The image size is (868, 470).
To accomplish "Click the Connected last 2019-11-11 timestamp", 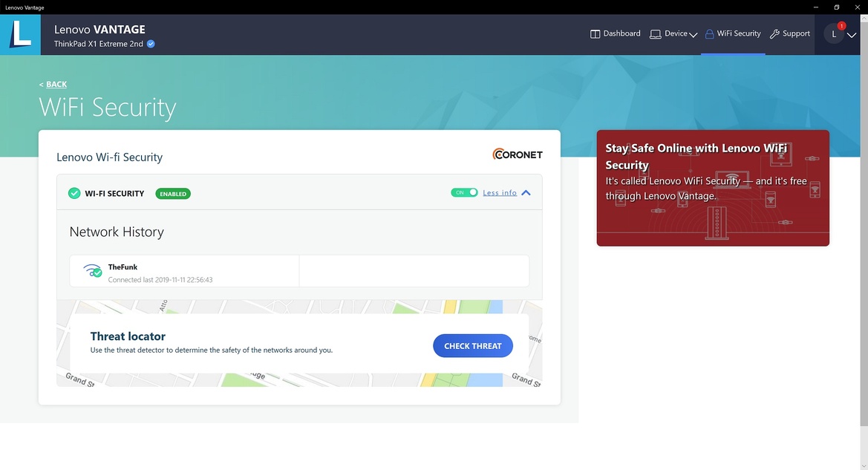I will 160,280.
